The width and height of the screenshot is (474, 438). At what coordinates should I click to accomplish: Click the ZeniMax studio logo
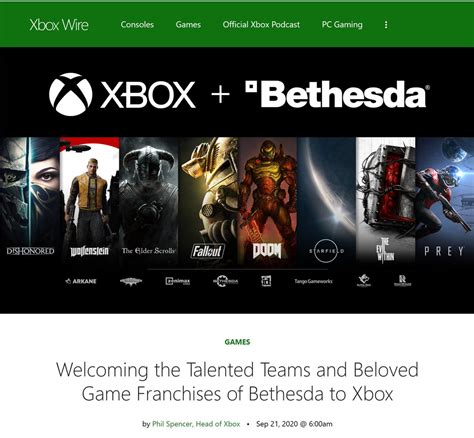tap(178, 281)
